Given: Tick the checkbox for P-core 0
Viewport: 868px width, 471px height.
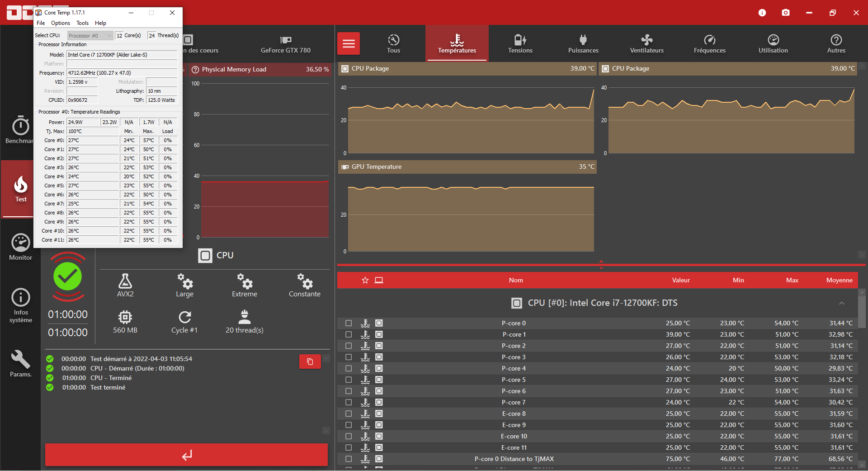Looking at the screenshot, I should (349, 323).
